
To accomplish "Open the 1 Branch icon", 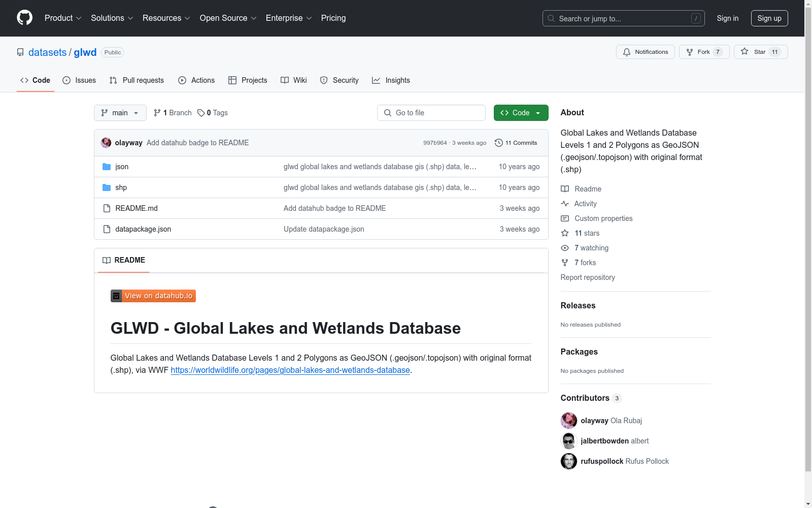I will (156, 112).
